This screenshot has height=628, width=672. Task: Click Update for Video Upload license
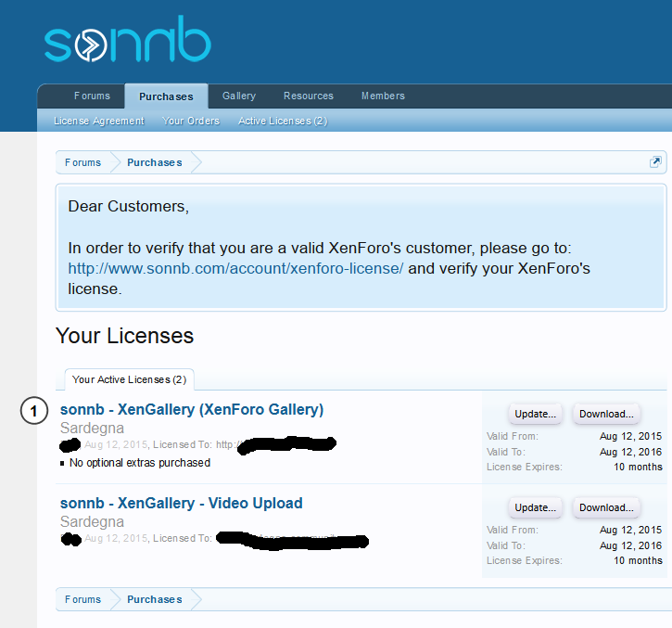pos(536,507)
